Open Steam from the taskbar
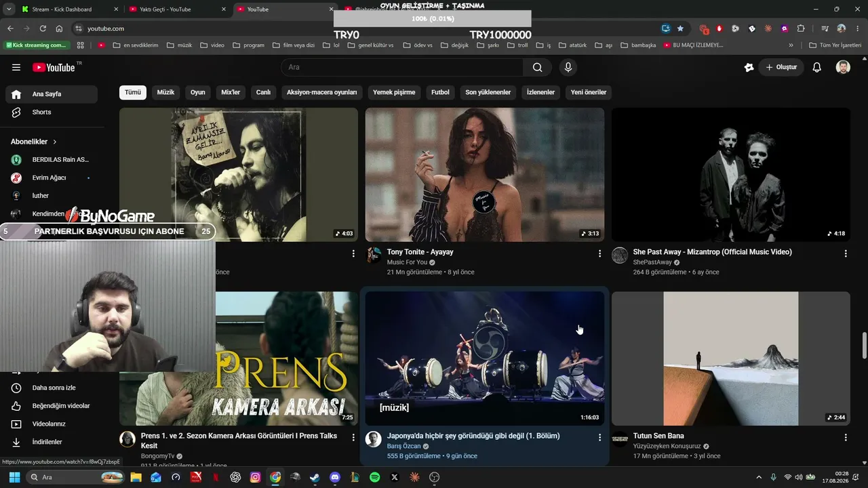Viewport: 868px width, 488px height. [315, 477]
